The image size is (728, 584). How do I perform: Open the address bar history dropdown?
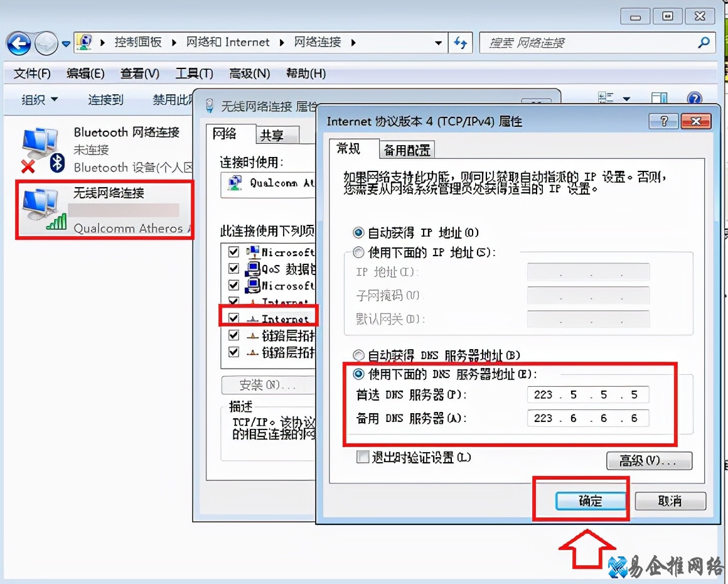439,42
